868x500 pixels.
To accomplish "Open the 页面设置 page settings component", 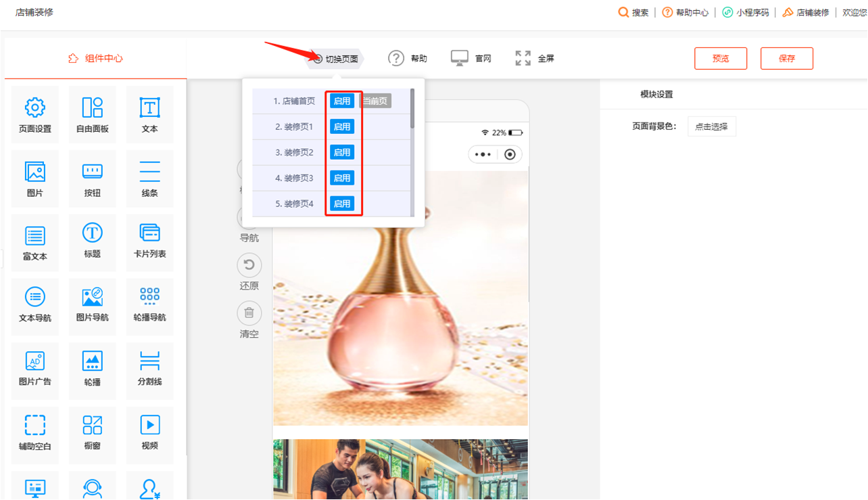I will [x=35, y=114].
